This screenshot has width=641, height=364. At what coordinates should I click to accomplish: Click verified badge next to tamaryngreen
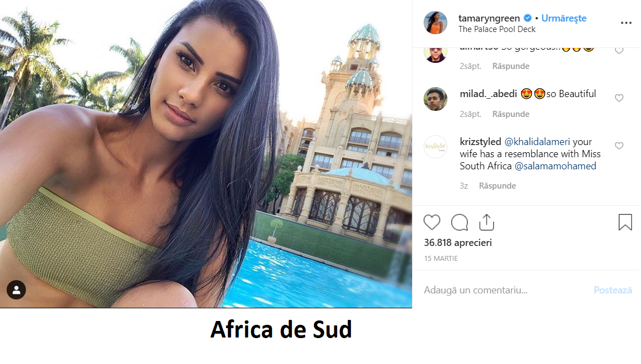coord(527,18)
